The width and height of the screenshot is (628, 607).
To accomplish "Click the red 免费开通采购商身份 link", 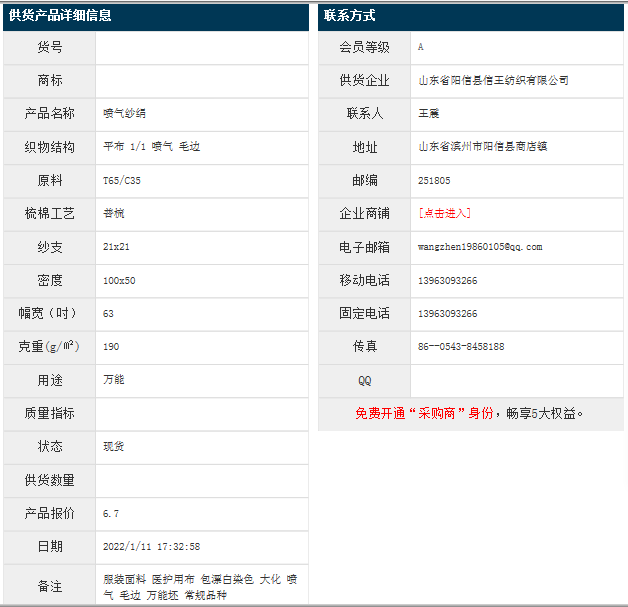I will pyautogui.click(x=424, y=413).
